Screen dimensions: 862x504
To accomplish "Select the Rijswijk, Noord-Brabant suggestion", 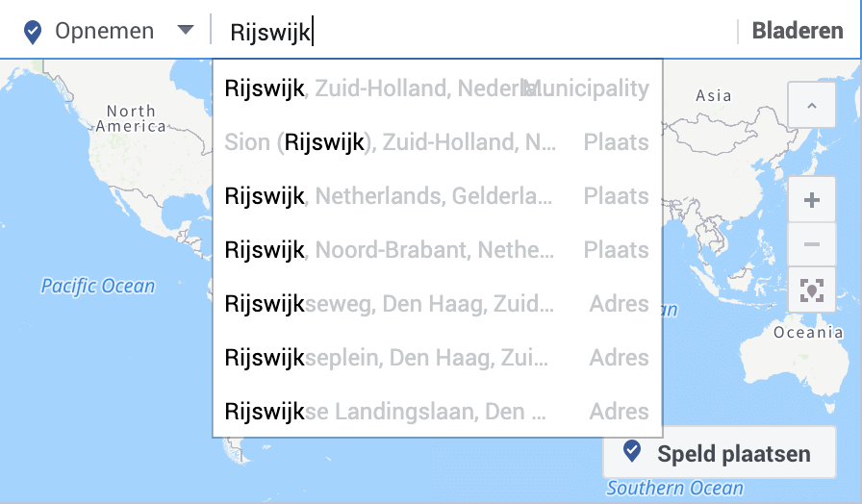I will coord(437,250).
